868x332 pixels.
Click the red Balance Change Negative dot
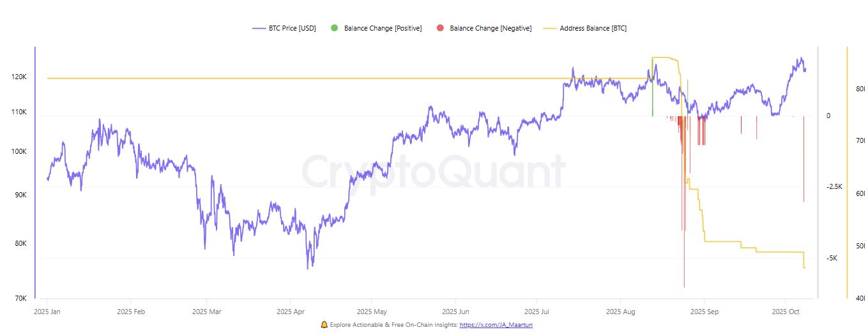click(x=439, y=28)
